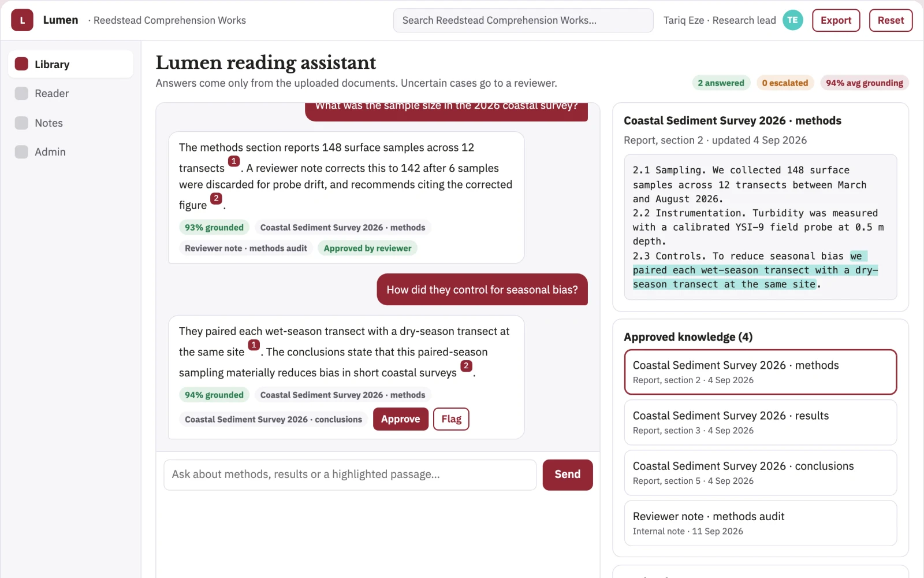Viewport: 924px width, 578px height.
Task: Open the conclusions source chip beside Approve
Action: [x=273, y=420]
